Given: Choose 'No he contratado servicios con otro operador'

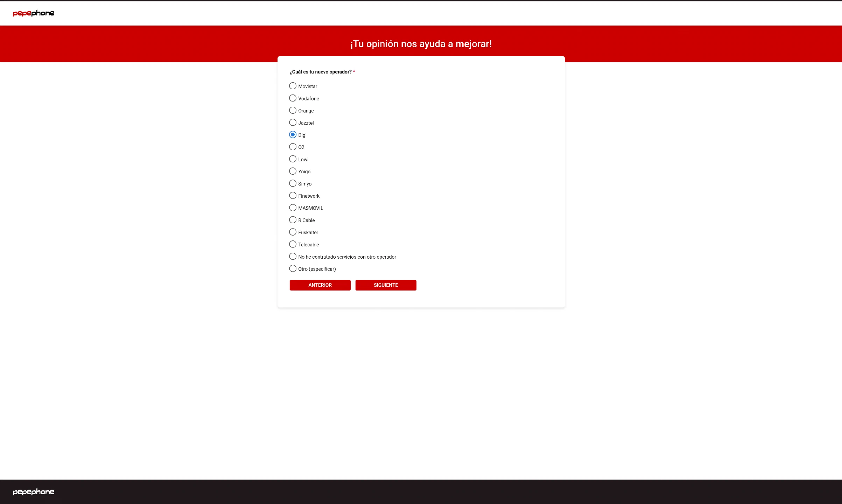Looking at the screenshot, I should [x=293, y=257].
